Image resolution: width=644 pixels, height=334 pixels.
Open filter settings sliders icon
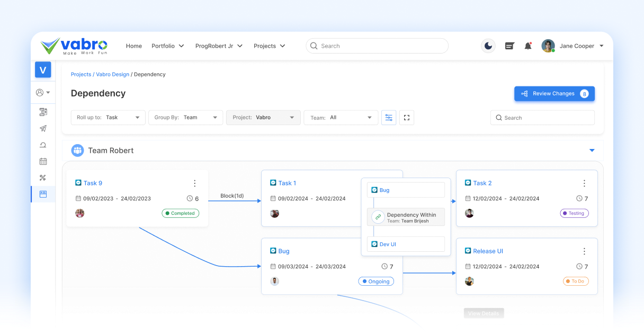[389, 118]
